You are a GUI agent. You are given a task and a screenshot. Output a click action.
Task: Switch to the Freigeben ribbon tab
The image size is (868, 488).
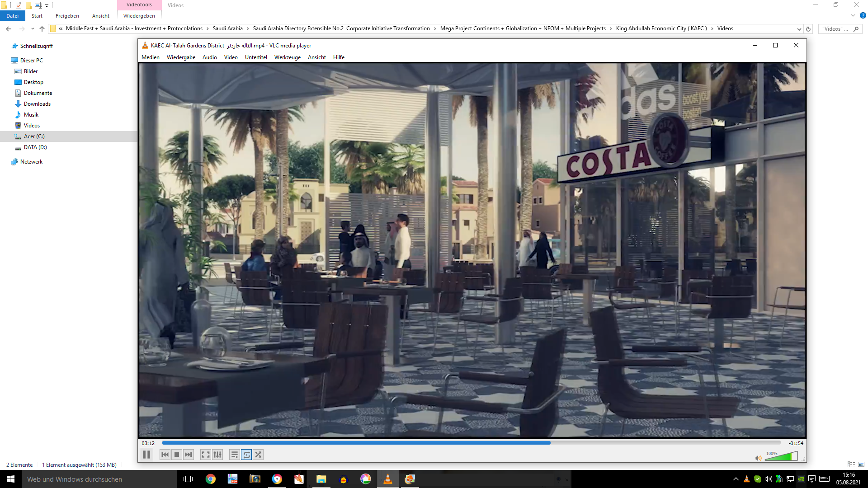(67, 16)
